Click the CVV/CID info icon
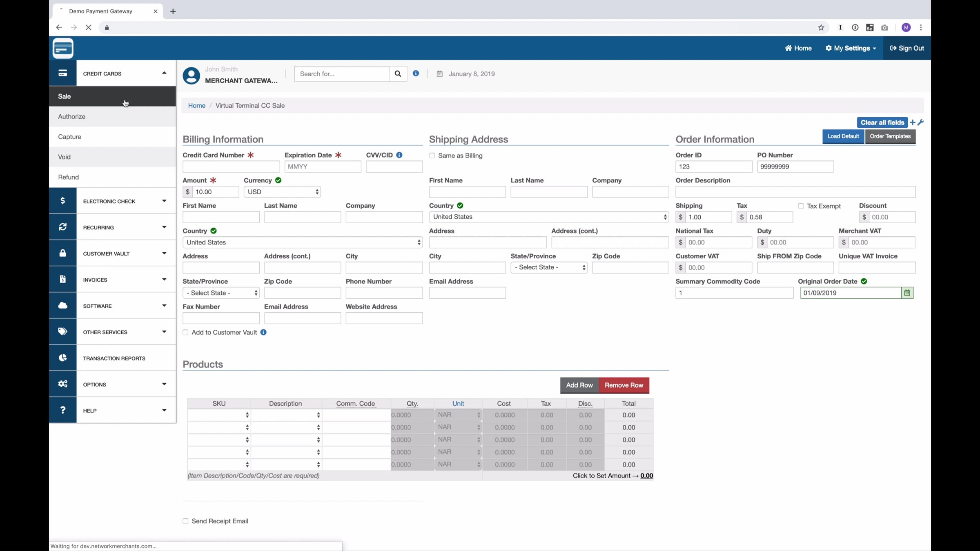Screen dimensions: 980x551 [399, 155]
